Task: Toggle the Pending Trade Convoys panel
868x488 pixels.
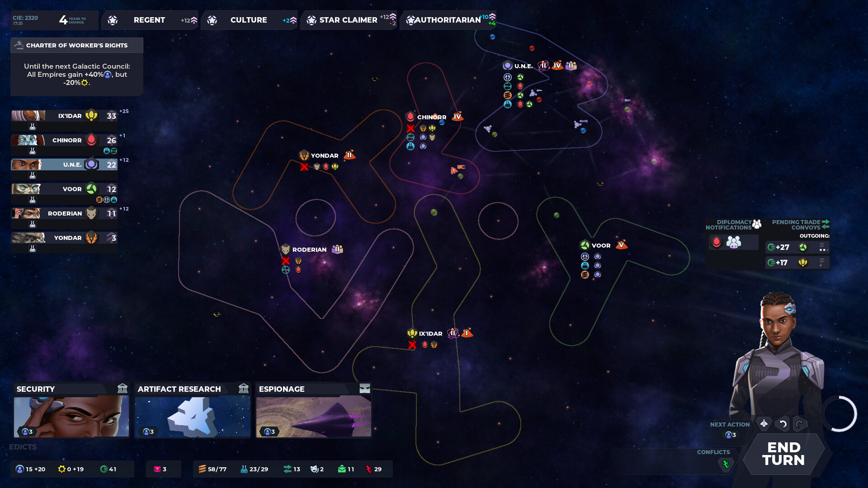Action: coord(799,225)
